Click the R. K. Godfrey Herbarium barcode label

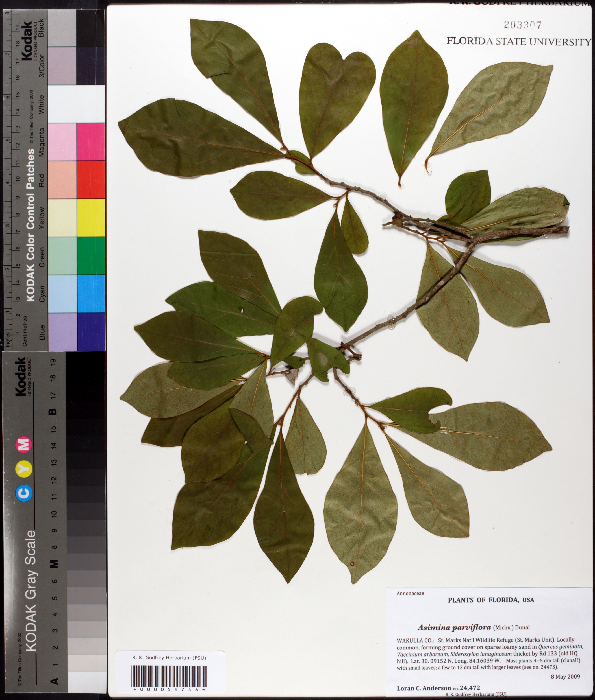pyautogui.click(x=170, y=658)
